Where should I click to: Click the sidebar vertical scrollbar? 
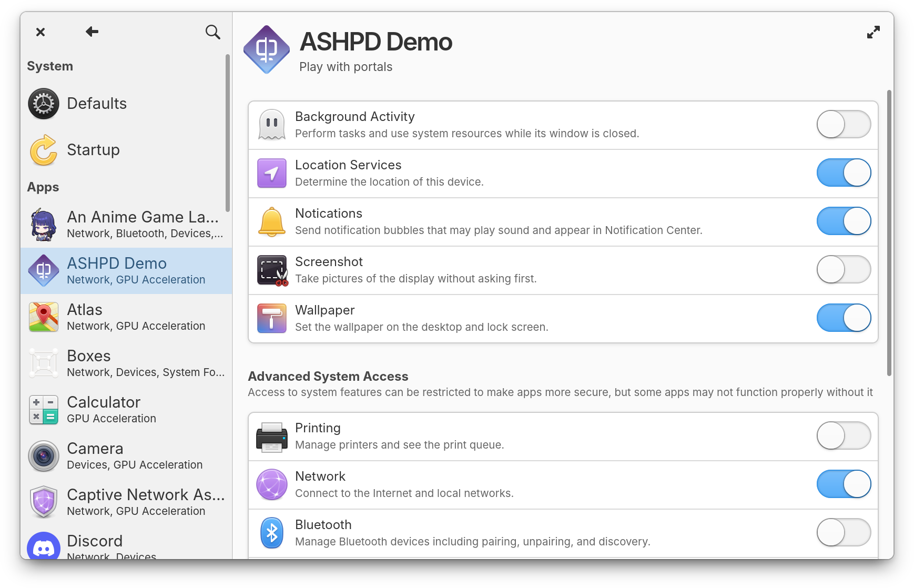click(228, 133)
